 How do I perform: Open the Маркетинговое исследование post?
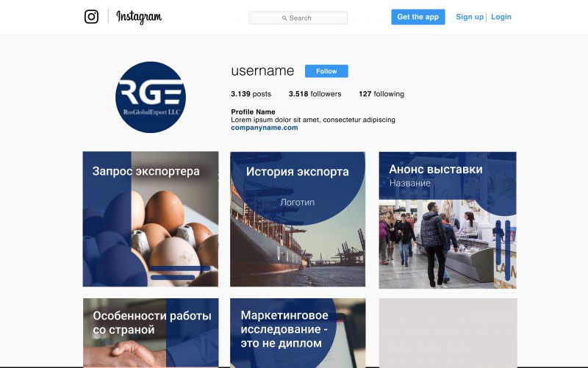click(x=298, y=333)
